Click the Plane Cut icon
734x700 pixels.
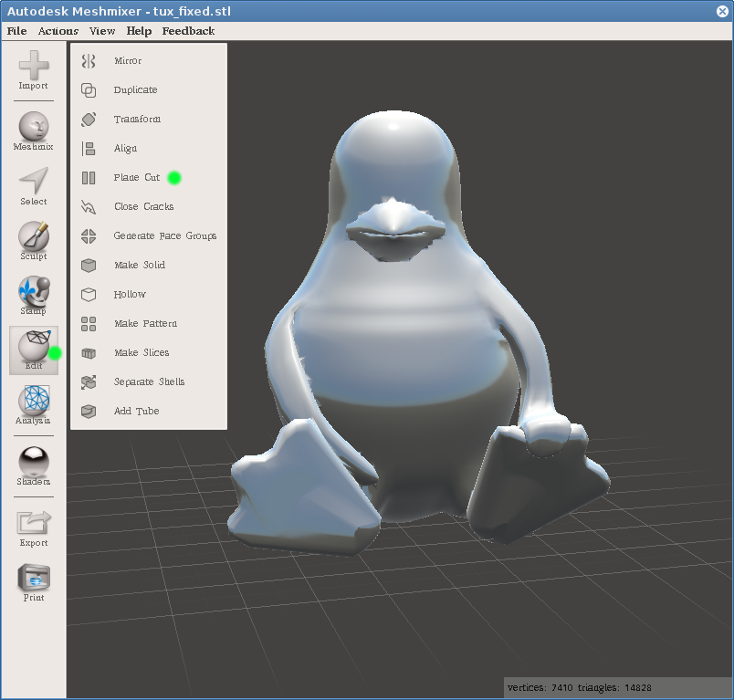[x=89, y=178]
